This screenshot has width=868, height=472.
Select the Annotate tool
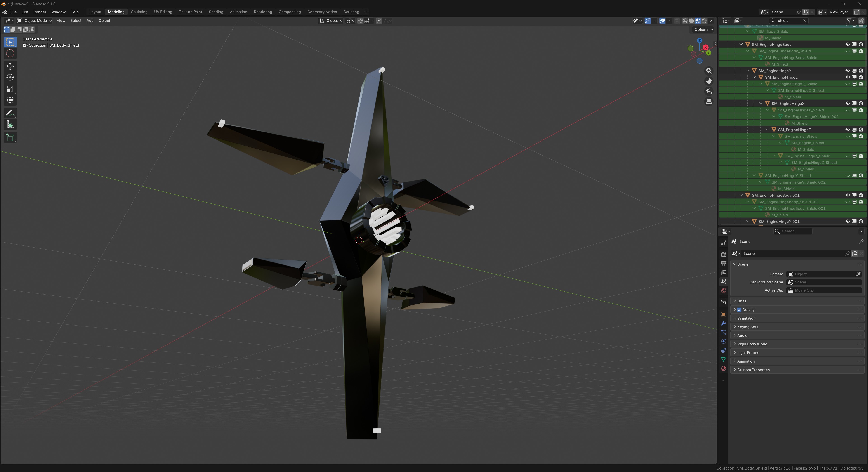pos(10,113)
